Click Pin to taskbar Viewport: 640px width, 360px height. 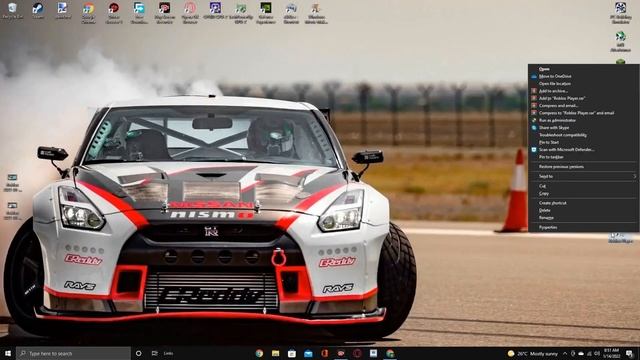coord(584,157)
